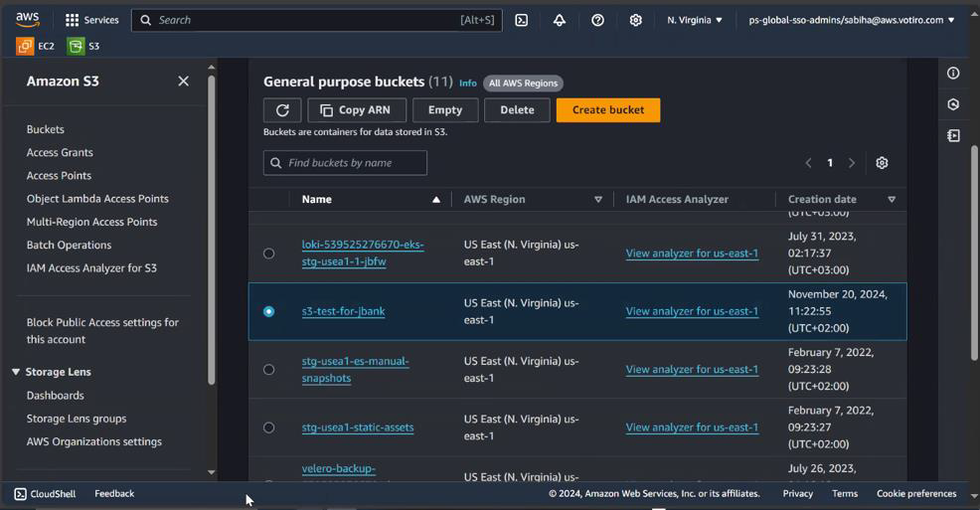The image size is (980, 510).
Task: Click the page vertical scrollbar
Action: [x=974, y=253]
